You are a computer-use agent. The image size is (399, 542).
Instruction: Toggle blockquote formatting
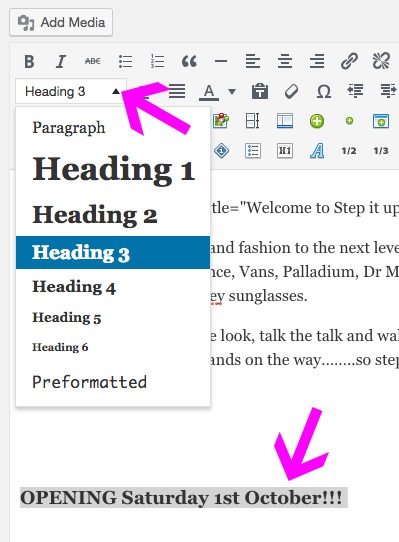(189, 62)
